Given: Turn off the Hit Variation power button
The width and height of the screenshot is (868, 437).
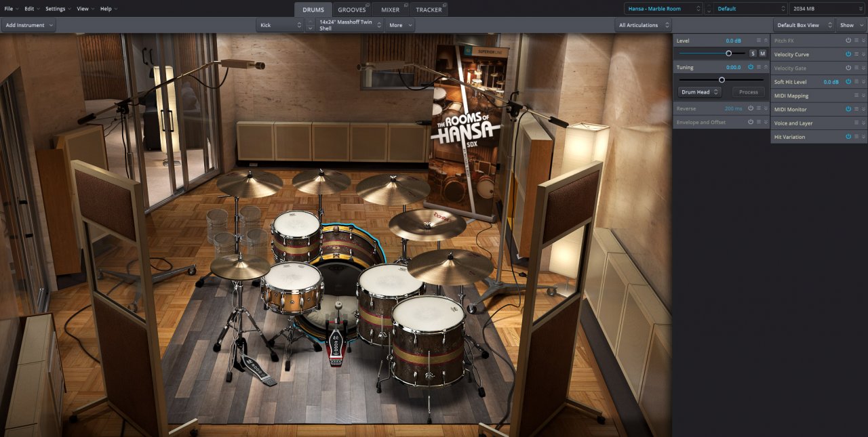Looking at the screenshot, I should 848,137.
